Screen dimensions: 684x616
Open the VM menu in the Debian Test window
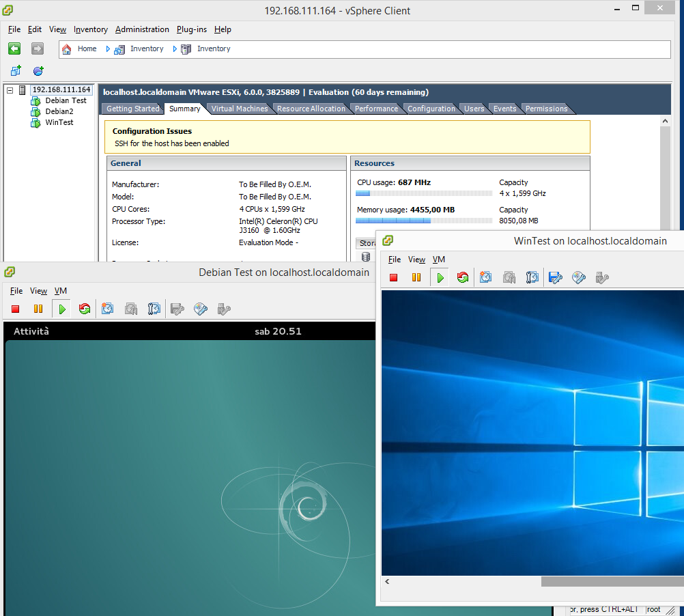61,290
